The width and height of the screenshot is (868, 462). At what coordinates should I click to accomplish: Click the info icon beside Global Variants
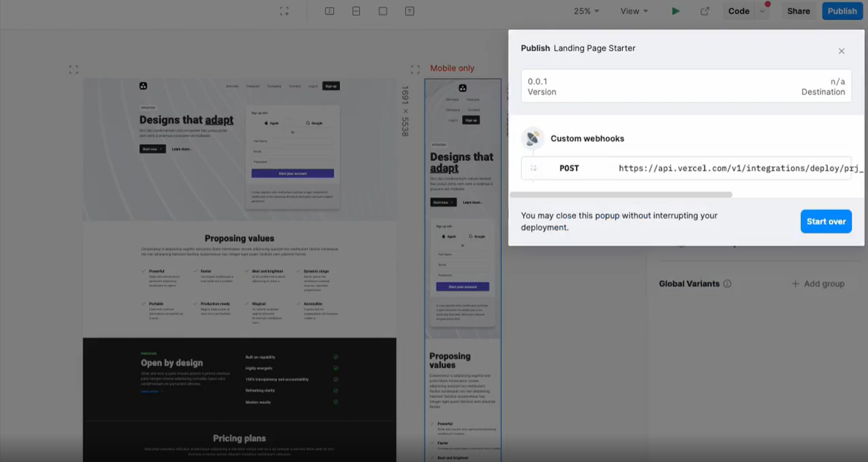pos(727,284)
